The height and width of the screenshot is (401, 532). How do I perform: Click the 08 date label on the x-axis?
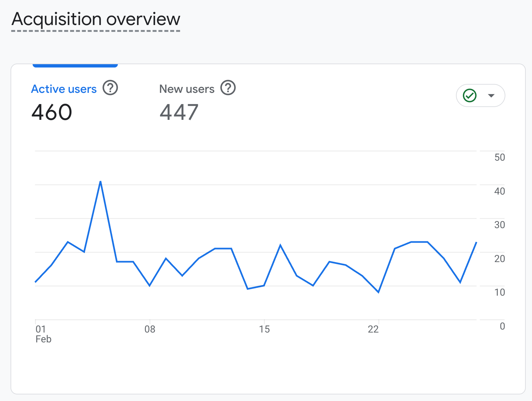click(150, 329)
